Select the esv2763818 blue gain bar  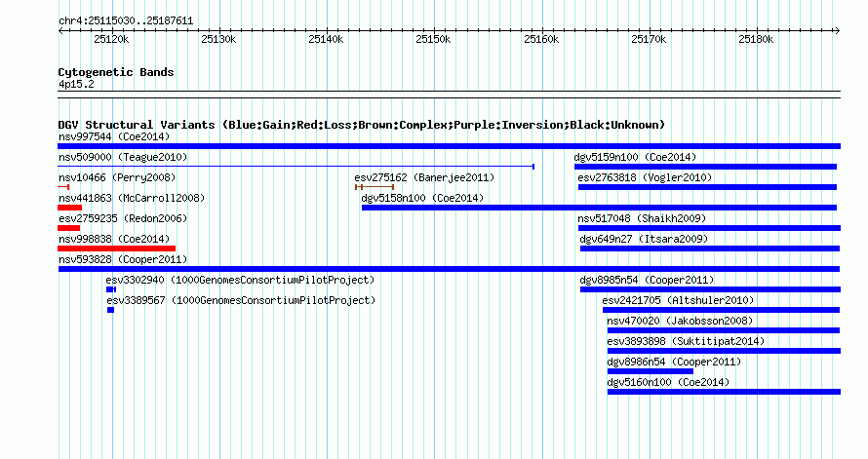pos(707,187)
